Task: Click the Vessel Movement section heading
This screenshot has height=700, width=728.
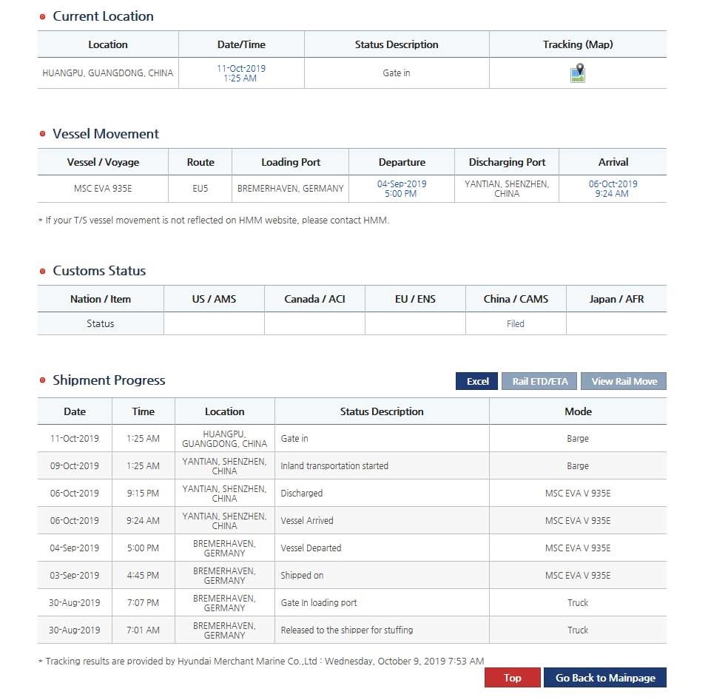Action: [106, 134]
